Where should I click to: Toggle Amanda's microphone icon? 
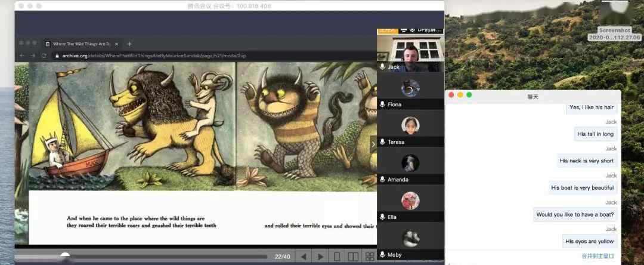[382, 179]
